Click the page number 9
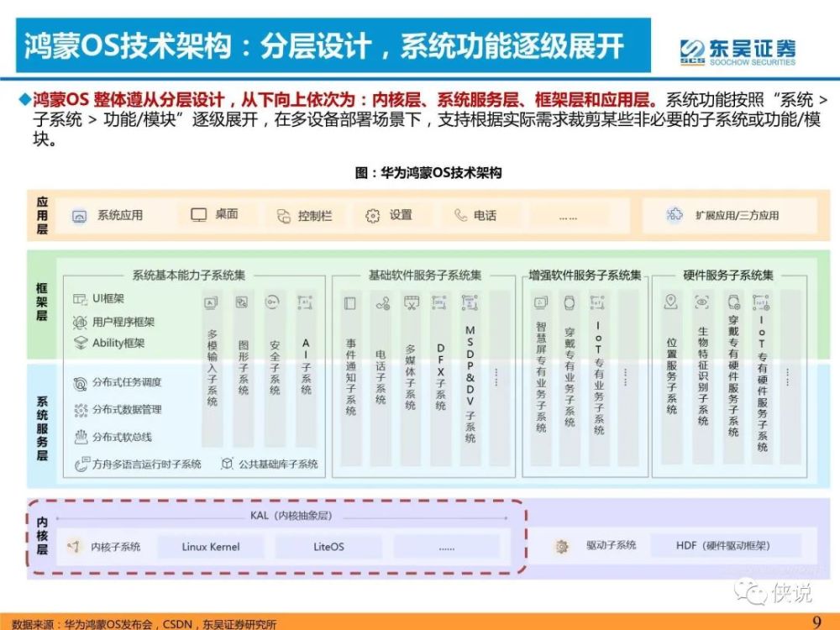Viewport: 840px width, 630px height. tap(816, 622)
